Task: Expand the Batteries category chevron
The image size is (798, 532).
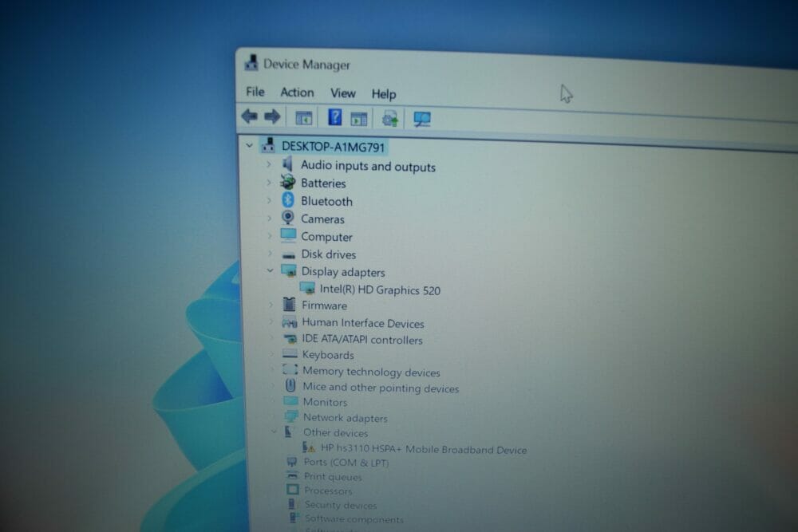Action: (269, 182)
